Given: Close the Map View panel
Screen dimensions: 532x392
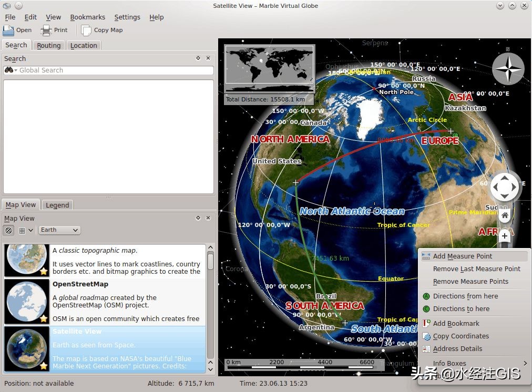Looking at the screenshot, I should (208, 218).
